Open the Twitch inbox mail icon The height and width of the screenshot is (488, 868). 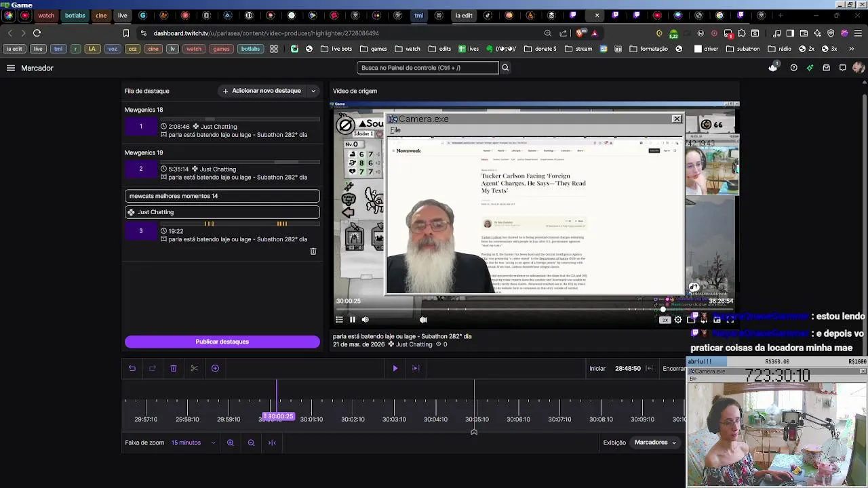(826, 68)
